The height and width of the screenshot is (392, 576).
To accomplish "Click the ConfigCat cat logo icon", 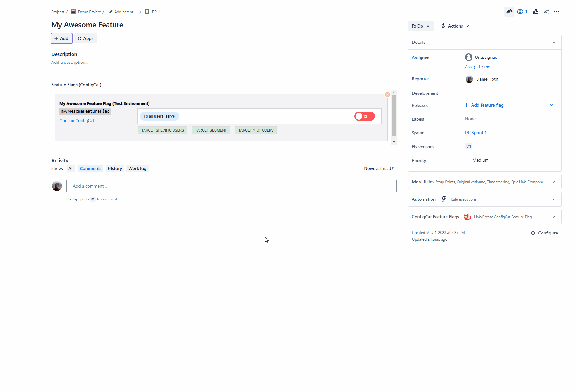I will pyautogui.click(x=467, y=217).
